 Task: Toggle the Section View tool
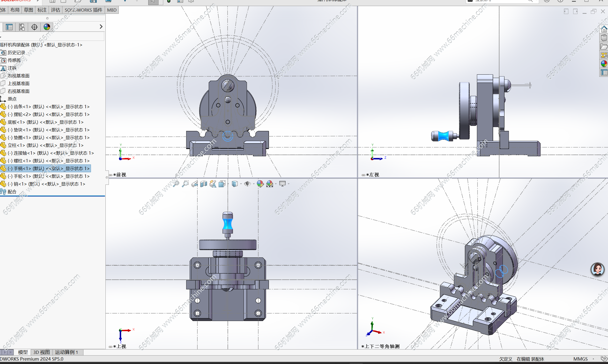204,184
